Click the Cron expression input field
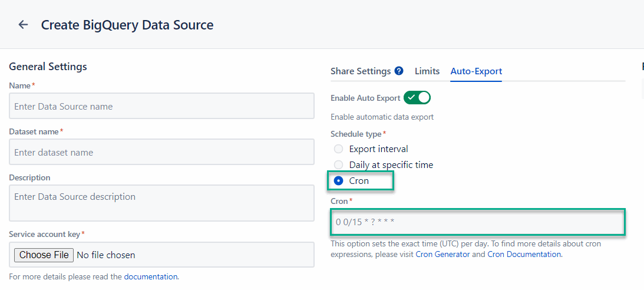The image size is (644, 290). coord(478,222)
